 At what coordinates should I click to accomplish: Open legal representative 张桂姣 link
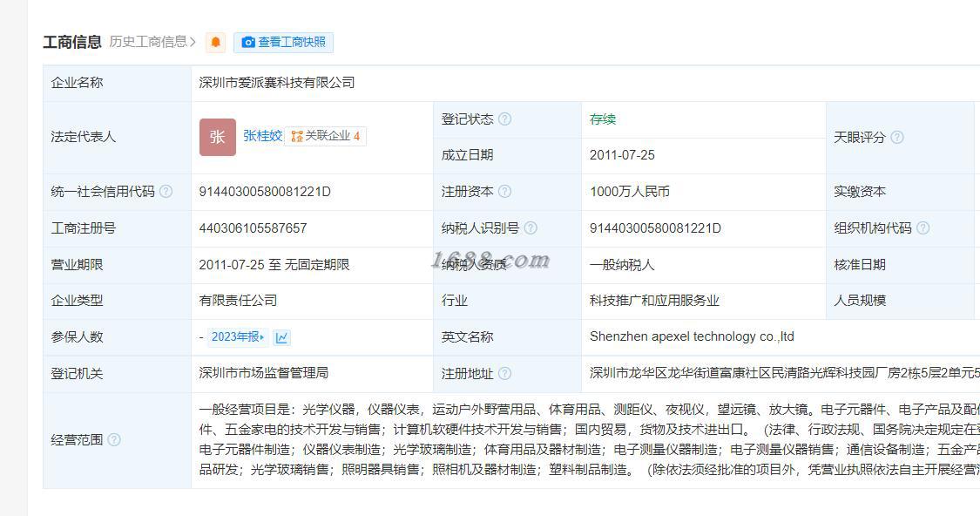[x=262, y=136]
